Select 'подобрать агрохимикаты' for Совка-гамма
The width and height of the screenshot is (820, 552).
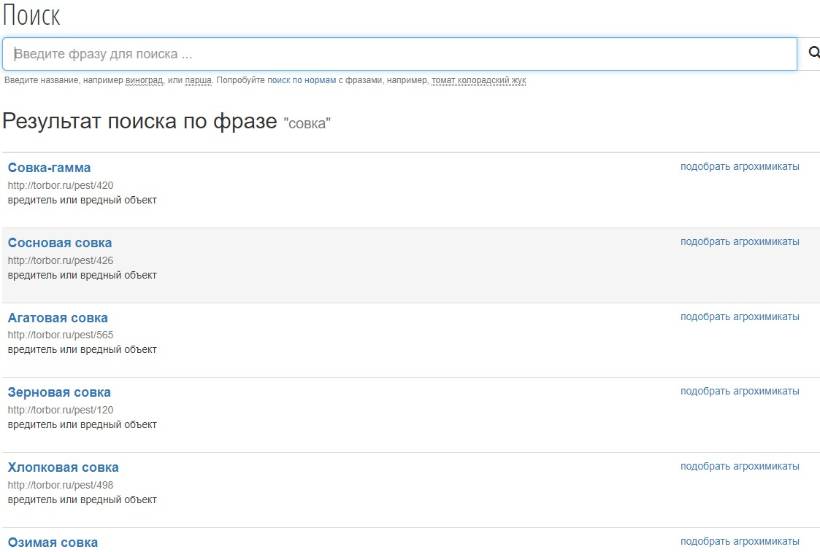coord(739,167)
